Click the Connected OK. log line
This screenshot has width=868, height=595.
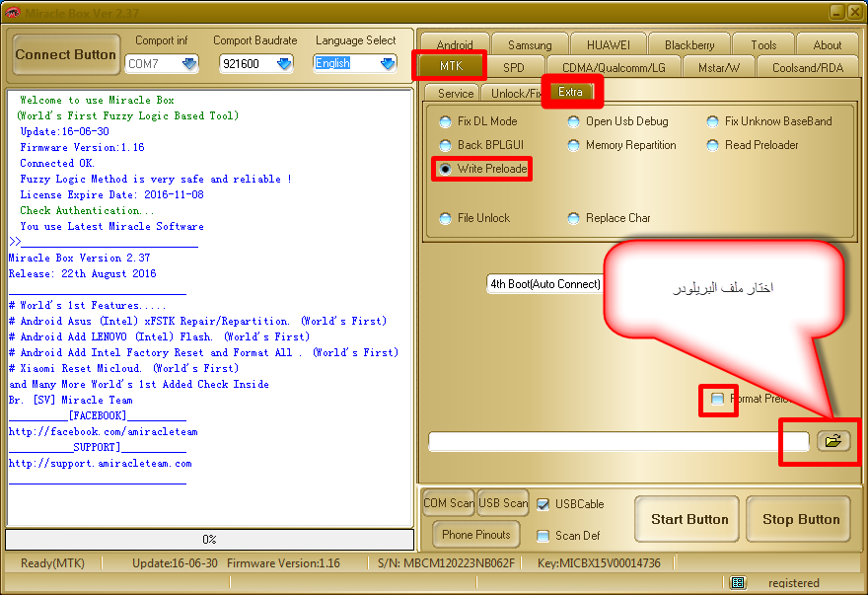[x=57, y=163]
